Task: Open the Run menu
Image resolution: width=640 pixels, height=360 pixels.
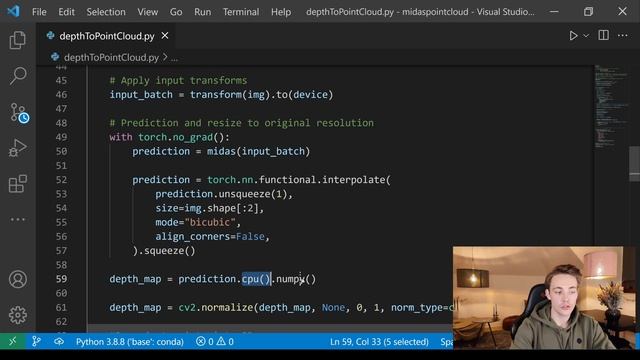Action: pyautogui.click(x=202, y=12)
